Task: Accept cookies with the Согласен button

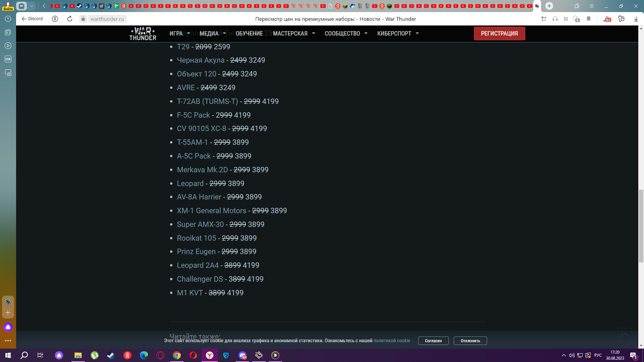Action: pyautogui.click(x=433, y=341)
